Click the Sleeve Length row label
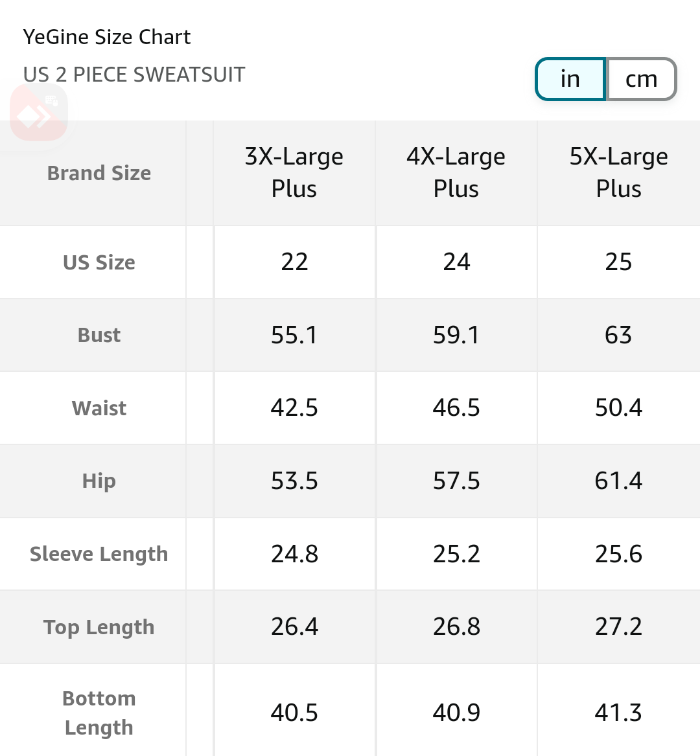This screenshot has height=756, width=700. [99, 554]
